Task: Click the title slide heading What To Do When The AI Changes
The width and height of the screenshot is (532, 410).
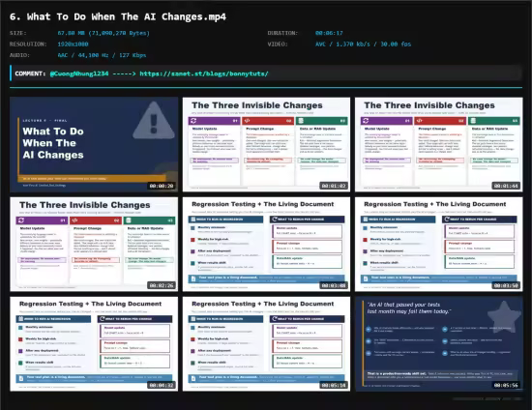Action: [x=53, y=143]
